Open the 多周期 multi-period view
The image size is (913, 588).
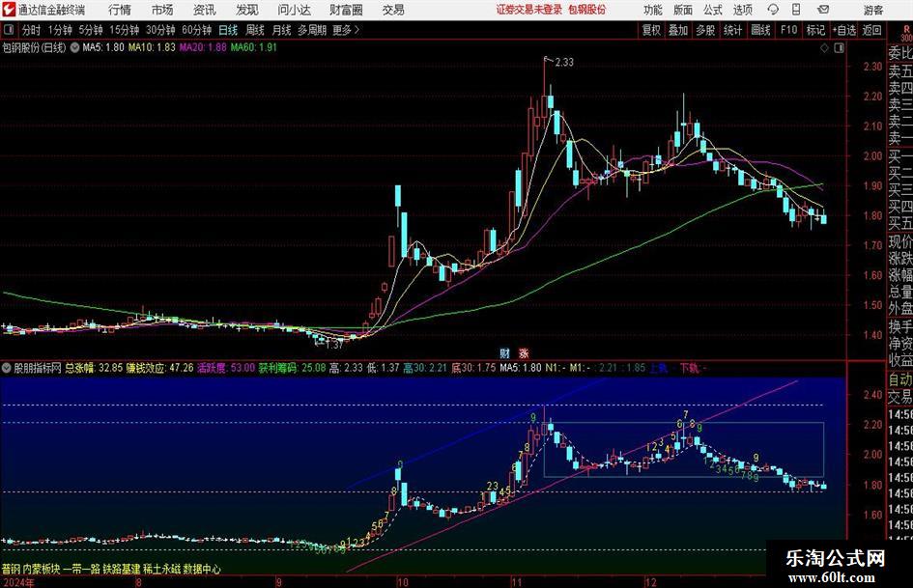click(x=312, y=30)
